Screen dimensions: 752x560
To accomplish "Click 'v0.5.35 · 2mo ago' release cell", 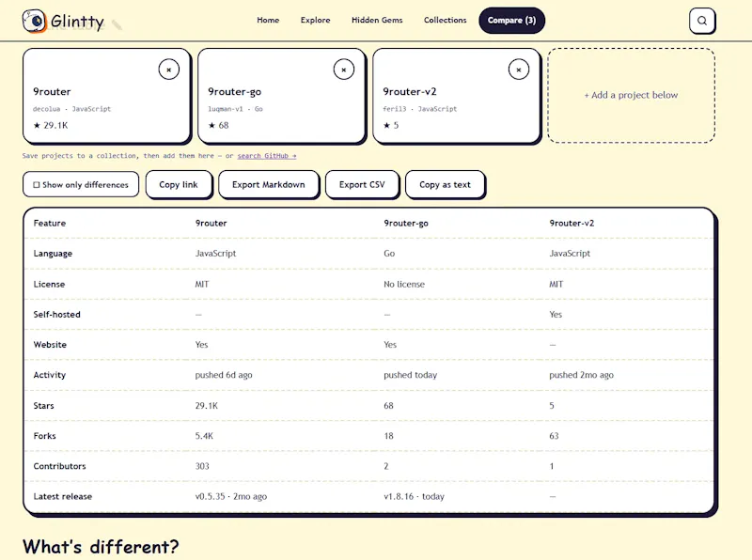I will click(230, 496).
